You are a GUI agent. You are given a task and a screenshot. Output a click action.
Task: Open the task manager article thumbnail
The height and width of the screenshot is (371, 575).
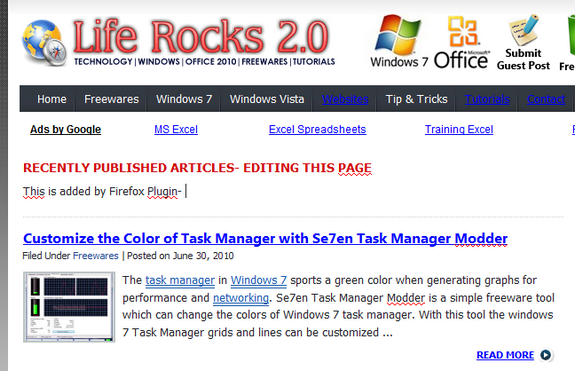click(x=69, y=307)
